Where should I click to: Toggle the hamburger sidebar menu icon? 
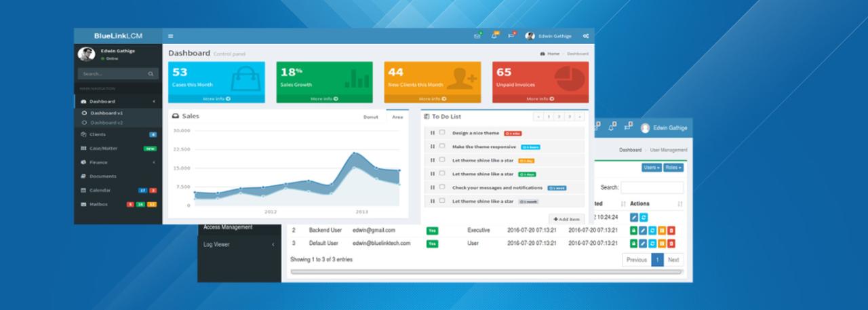(x=171, y=36)
